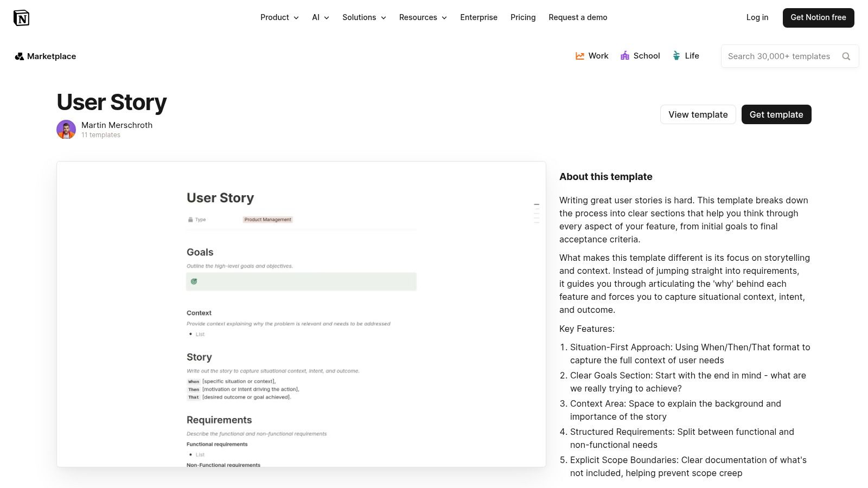
Task: Click the Log in link
Action: point(757,17)
